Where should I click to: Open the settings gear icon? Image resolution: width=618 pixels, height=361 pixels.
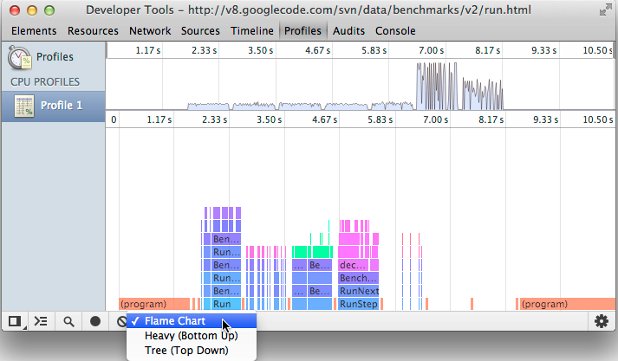tap(601, 322)
